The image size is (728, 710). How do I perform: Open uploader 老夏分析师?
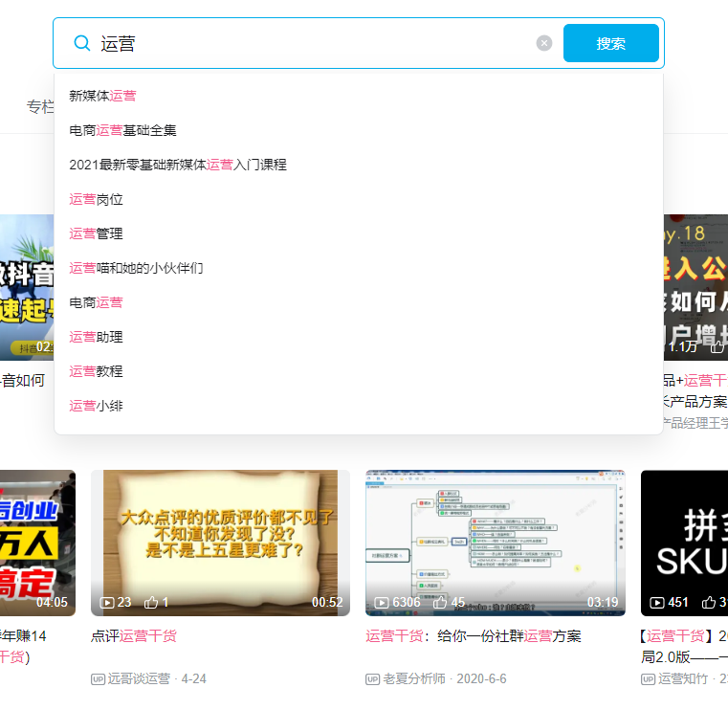click(x=413, y=678)
